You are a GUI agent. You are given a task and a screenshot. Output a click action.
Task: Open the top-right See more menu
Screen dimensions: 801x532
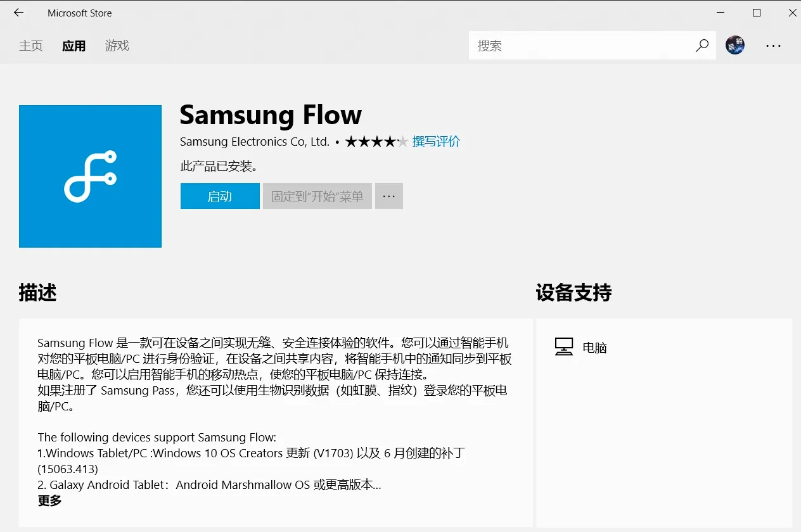773,46
